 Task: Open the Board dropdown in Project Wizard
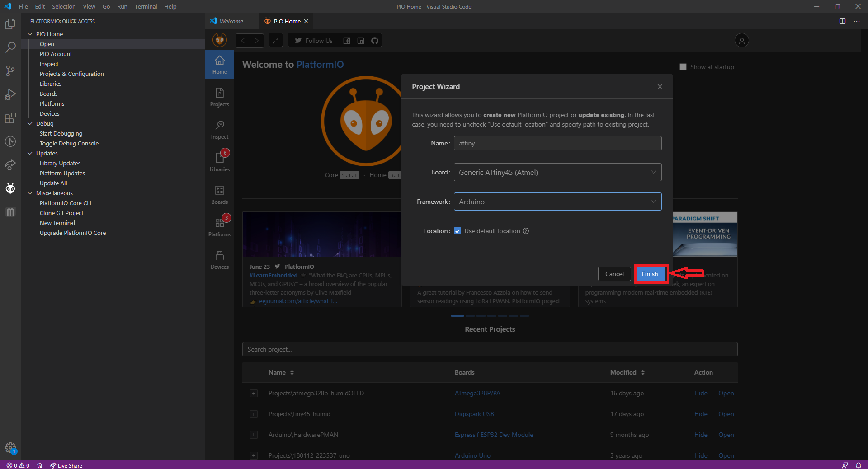click(557, 172)
